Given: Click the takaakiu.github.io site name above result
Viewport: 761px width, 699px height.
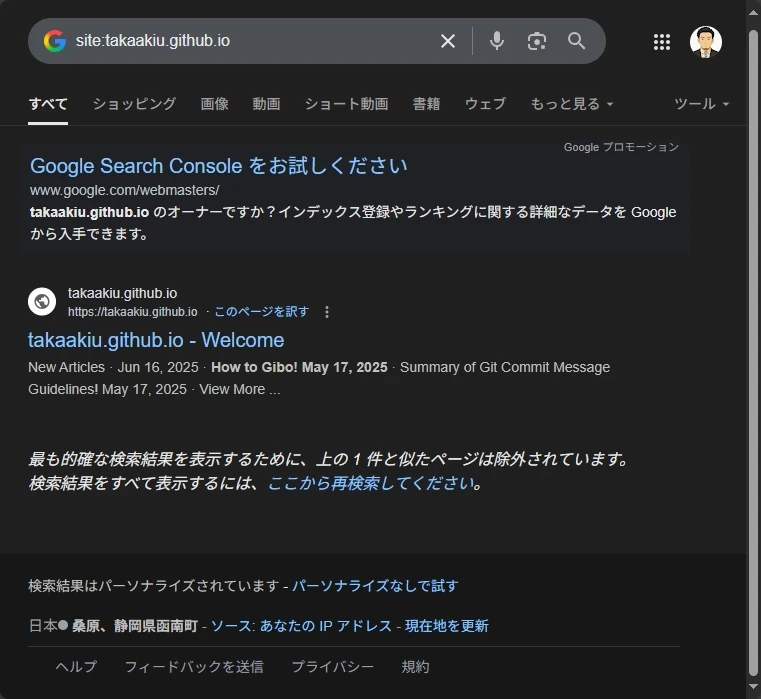Looking at the screenshot, I should click(122, 293).
